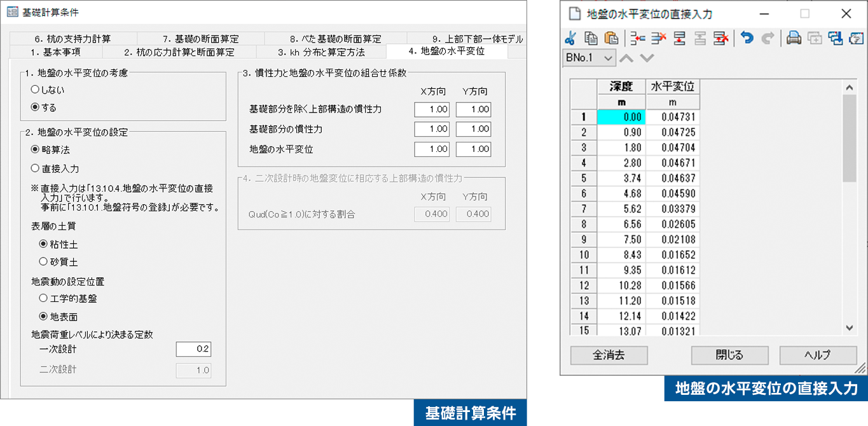Viewport: 868px width, 426px height.
Task: Click row header number 10
Action: [x=584, y=255]
